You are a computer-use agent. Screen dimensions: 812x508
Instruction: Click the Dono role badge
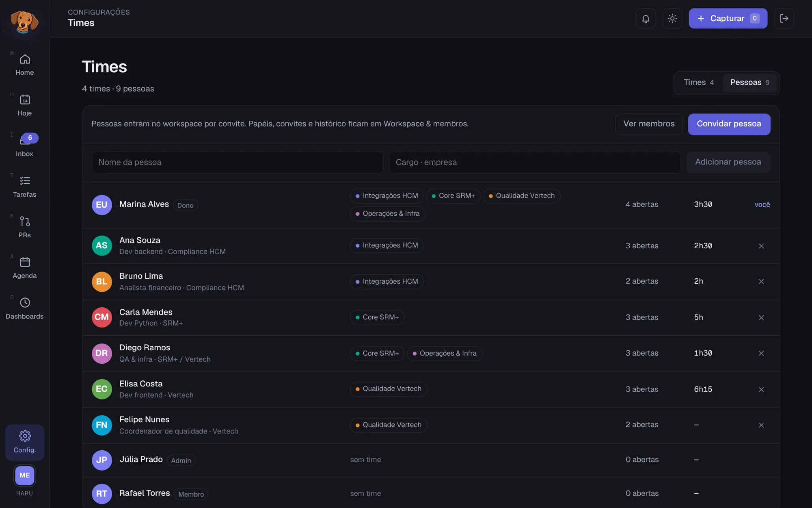[x=186, y=205]
